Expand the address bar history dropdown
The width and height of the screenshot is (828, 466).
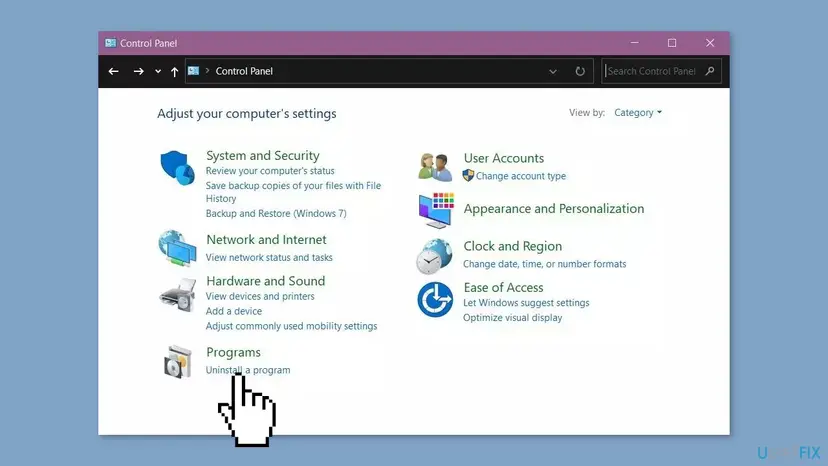(x=552, y=71)
